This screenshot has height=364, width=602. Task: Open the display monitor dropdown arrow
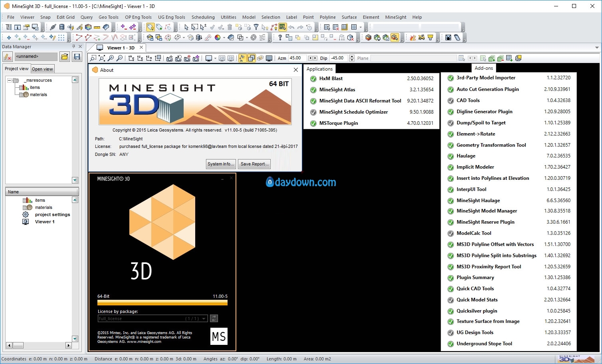coord(215,58)
